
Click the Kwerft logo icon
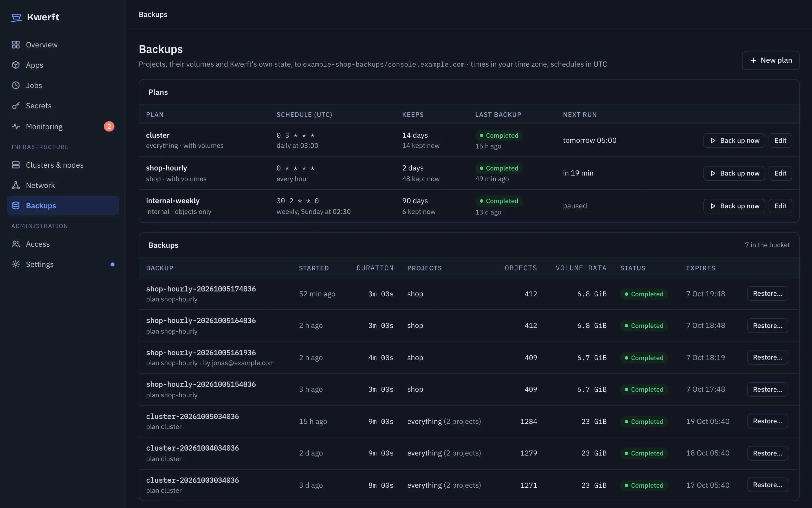tap(16, 17)
